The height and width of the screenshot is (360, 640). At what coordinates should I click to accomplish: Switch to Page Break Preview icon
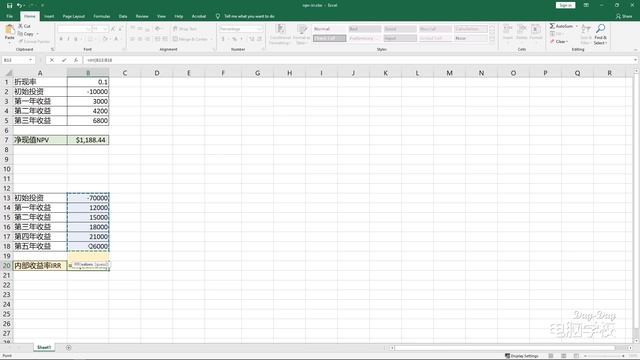click(576, 356)
